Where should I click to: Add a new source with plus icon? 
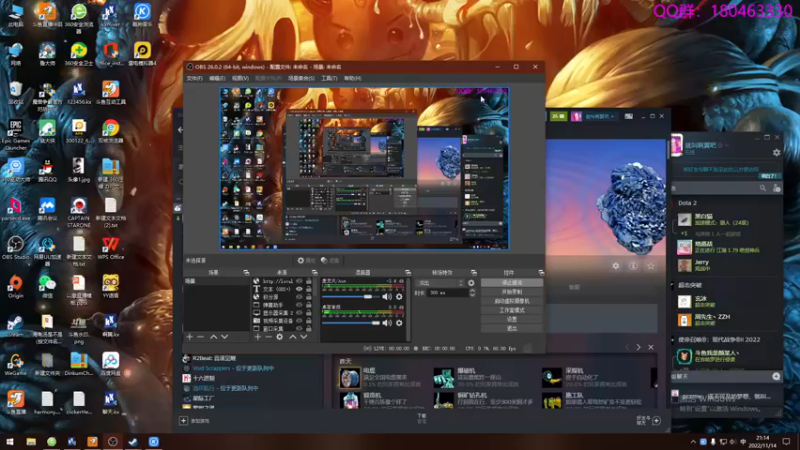pos(258,337)
